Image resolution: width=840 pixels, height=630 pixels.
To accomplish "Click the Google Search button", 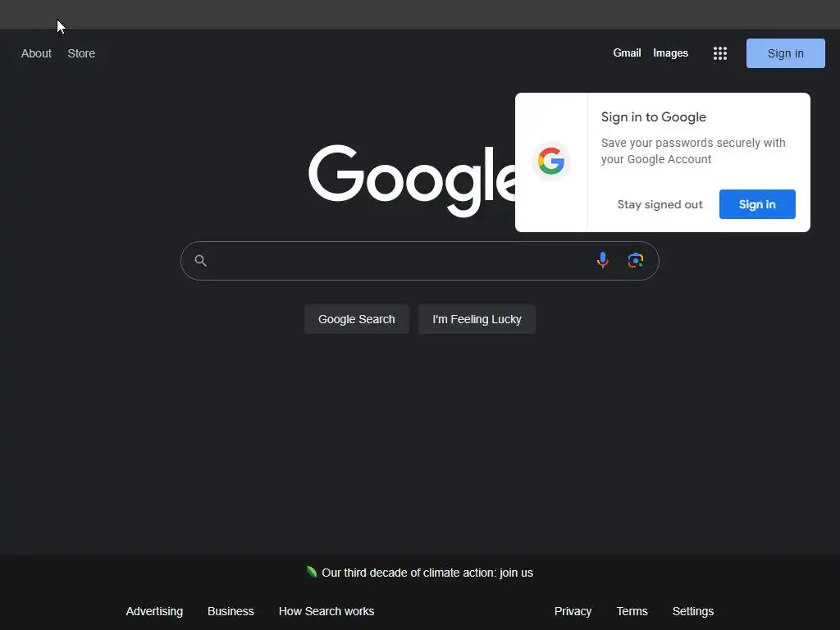I will click(x=356, y=319).
